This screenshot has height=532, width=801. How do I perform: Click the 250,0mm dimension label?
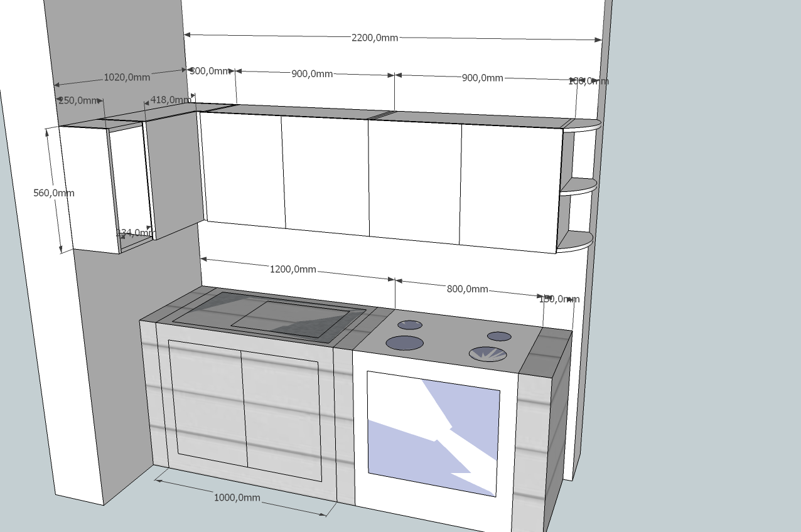78,100
